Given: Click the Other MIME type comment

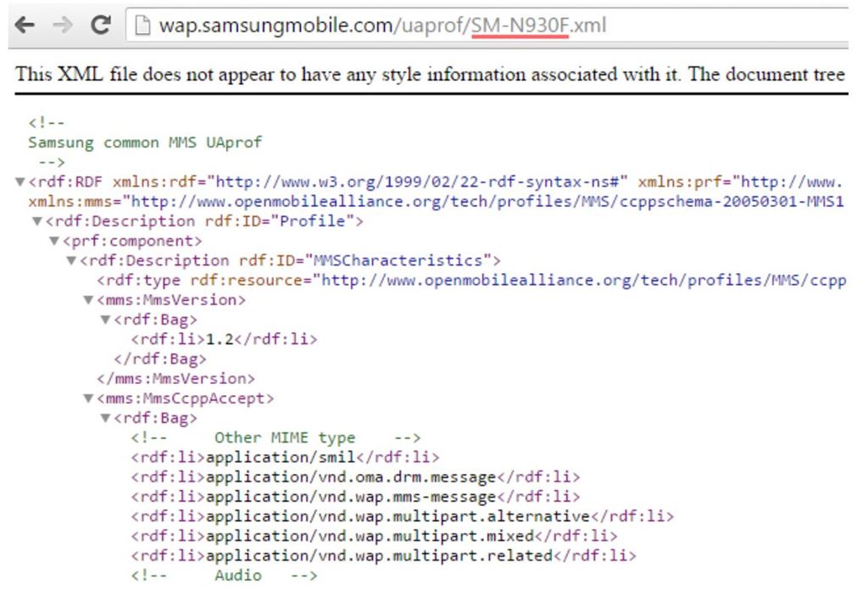Looking at the screenshot, I should pos(284,437).
